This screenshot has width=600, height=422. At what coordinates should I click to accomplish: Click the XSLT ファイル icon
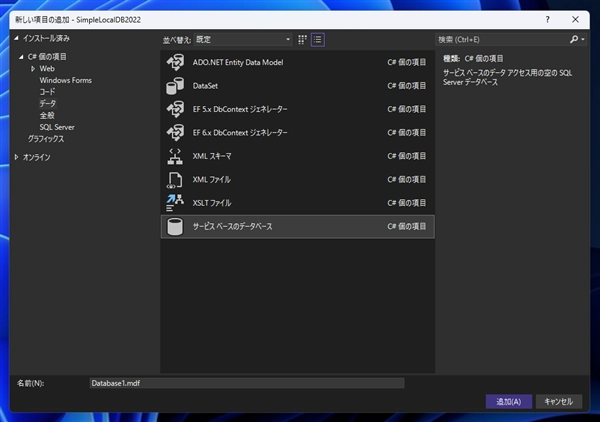(x=175, y=203)
